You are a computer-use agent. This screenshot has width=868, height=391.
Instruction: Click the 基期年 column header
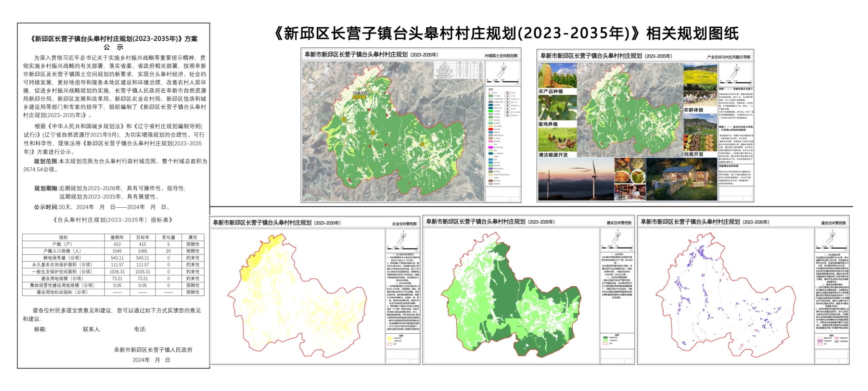click(x=117, y=237)
